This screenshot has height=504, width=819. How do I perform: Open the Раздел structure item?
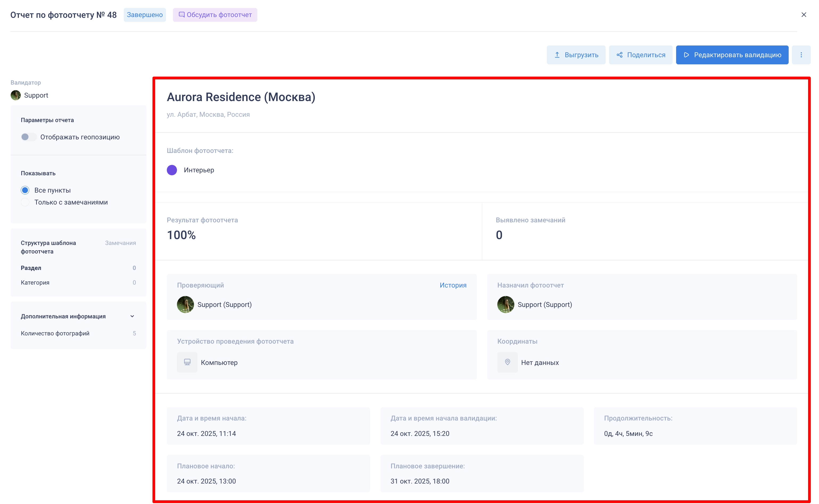point(31,268)
